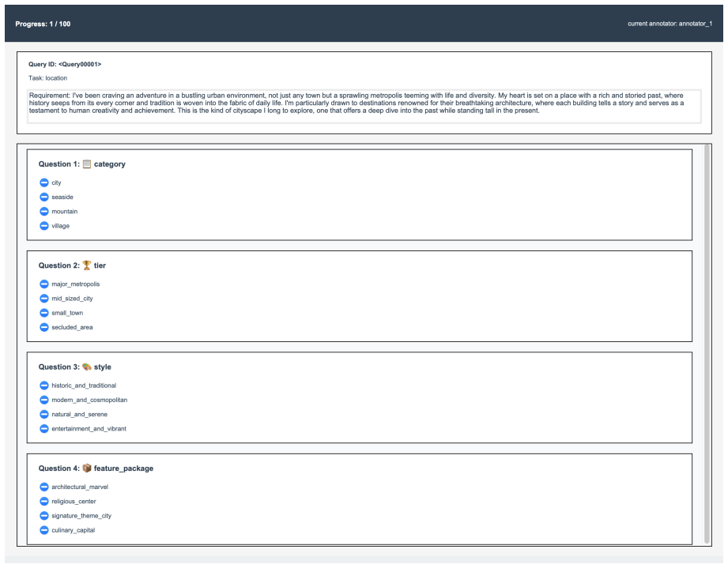Select secluded_area tier option
Screen dimensions: 728x568
pyautogui.click(x=44, y=327)
